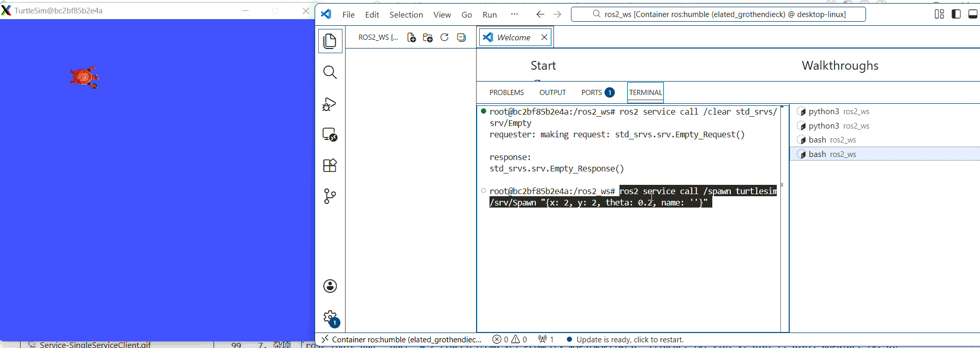
Task: Switch to the PORTS panel tab
Action: 597,92
